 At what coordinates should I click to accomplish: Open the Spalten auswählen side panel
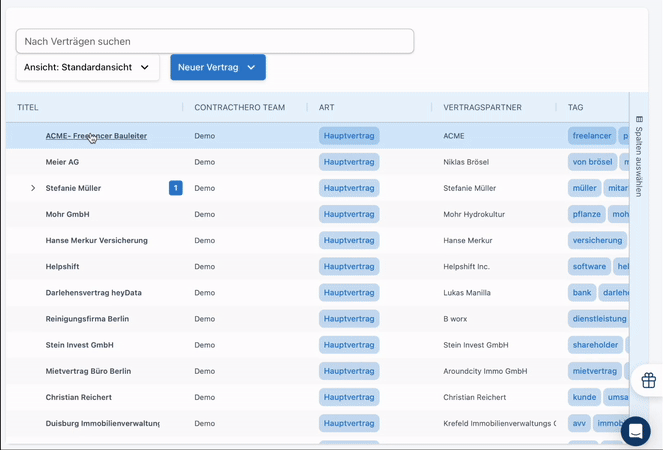point(640,160)
